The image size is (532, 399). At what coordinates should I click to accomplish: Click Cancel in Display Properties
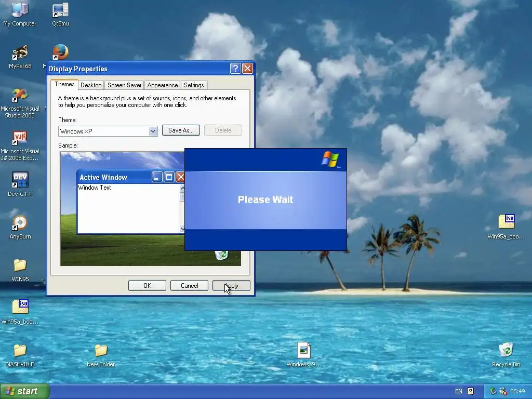point(189,286)
